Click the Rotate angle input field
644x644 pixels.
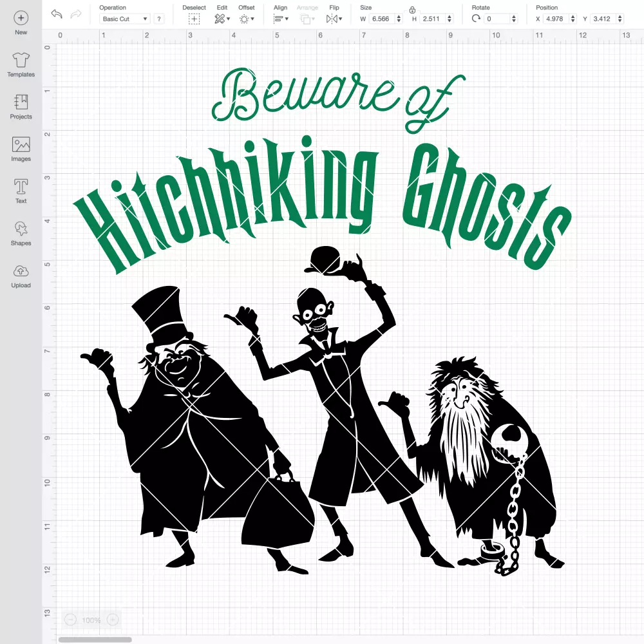click(497, 19)
